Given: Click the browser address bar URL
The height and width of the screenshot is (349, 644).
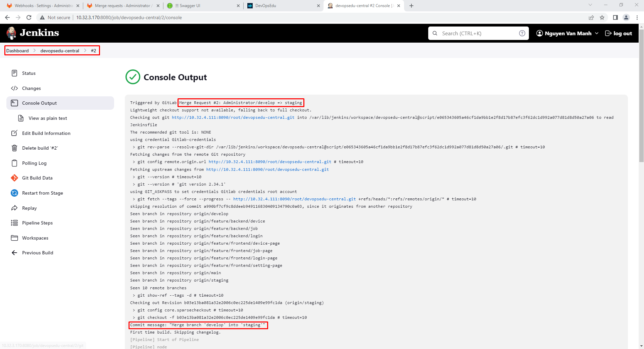Looking at the screenshot, I should [129, 17].
